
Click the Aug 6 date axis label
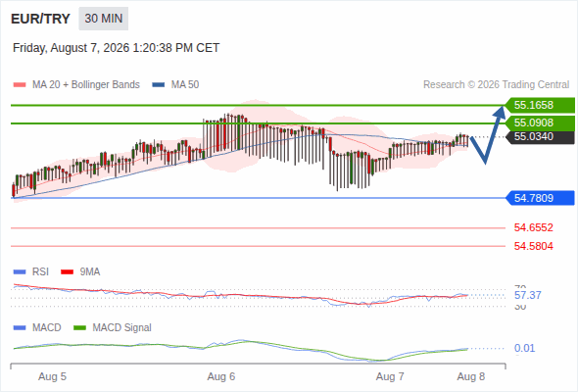tap(221, 376)
